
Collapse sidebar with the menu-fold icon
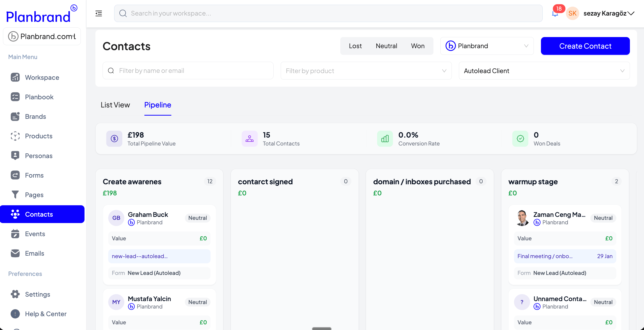99,14
